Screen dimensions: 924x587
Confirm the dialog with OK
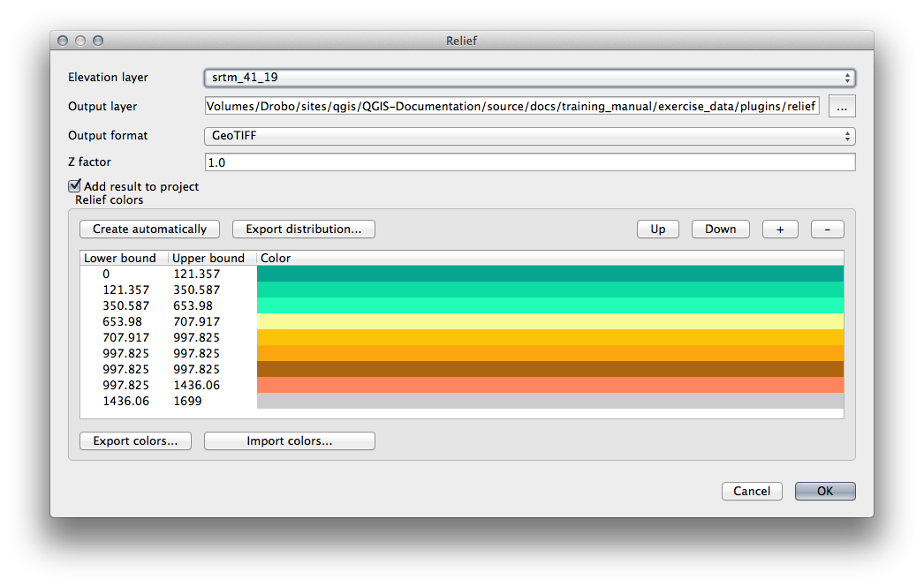[824, 492]
